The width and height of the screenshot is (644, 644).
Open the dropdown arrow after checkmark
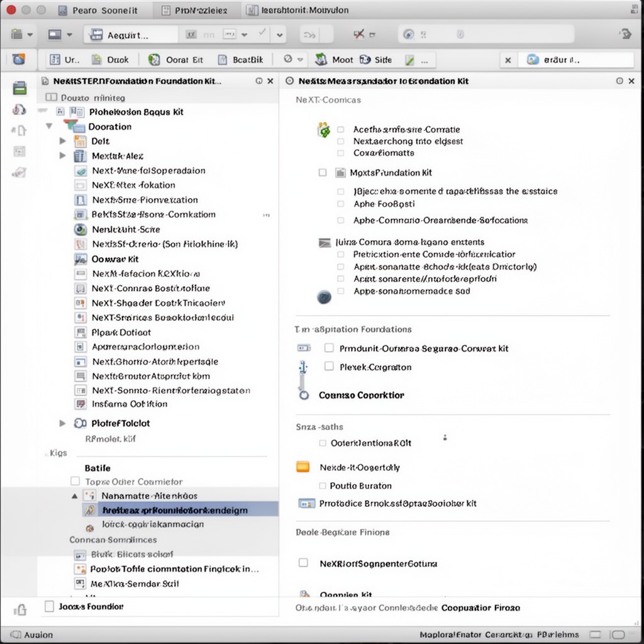coord(280,35)
